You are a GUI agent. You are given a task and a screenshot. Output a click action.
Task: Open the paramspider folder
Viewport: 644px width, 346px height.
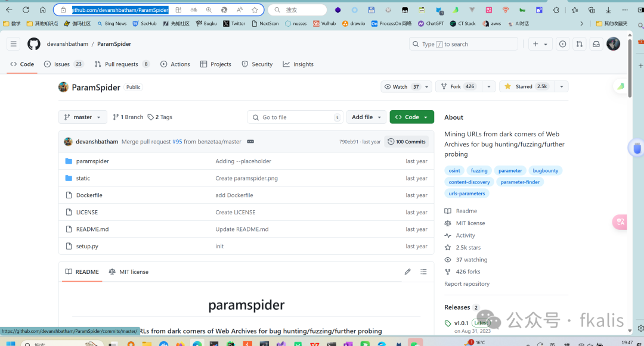pyautogui.click(x=92, y=161)
